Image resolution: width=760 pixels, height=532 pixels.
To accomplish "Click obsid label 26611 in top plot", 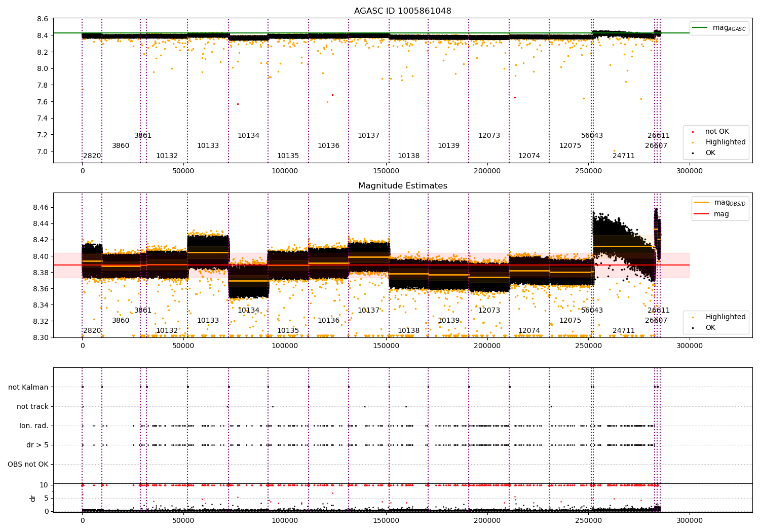I will click(658, 136).
